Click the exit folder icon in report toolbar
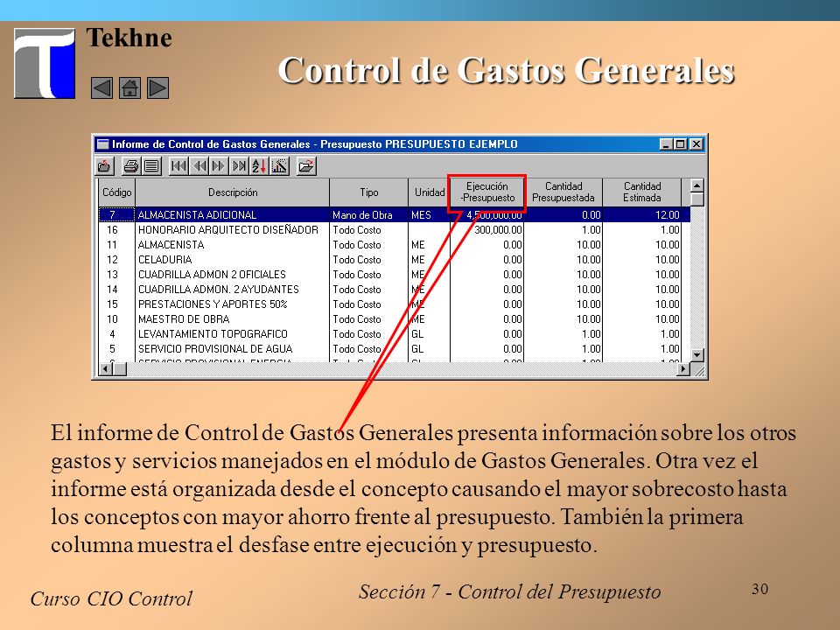 (x=105, y=166)
